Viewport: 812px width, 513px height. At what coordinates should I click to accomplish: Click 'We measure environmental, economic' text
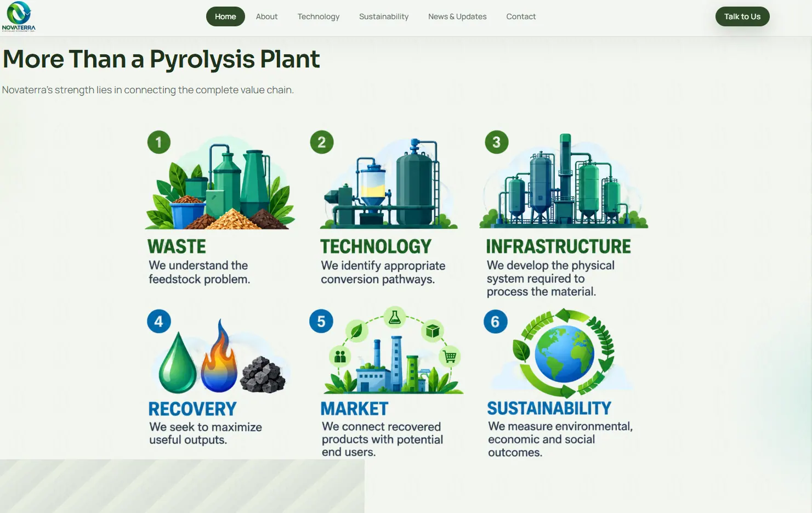pyautogui.click(x=560, y=439)
